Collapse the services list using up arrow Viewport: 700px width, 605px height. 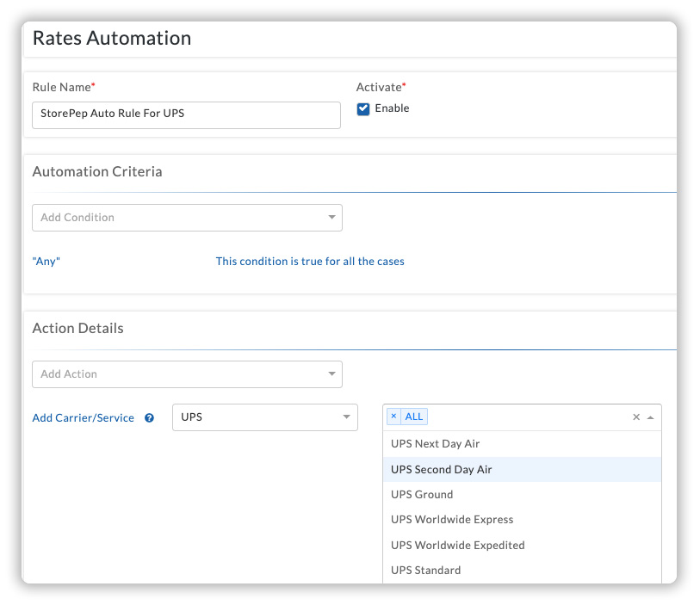[x=650, y=417]
